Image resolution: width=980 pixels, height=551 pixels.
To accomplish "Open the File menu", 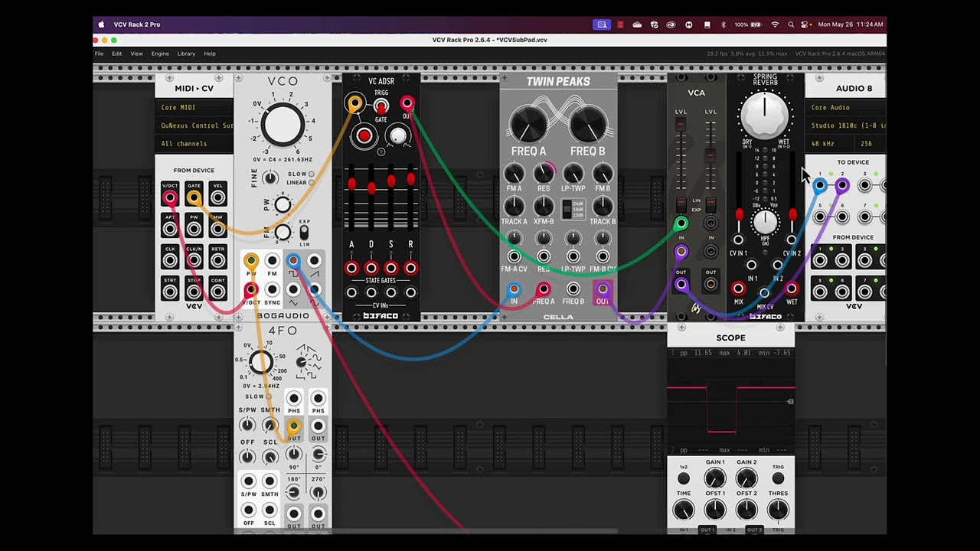I will (x=99, y=54).
